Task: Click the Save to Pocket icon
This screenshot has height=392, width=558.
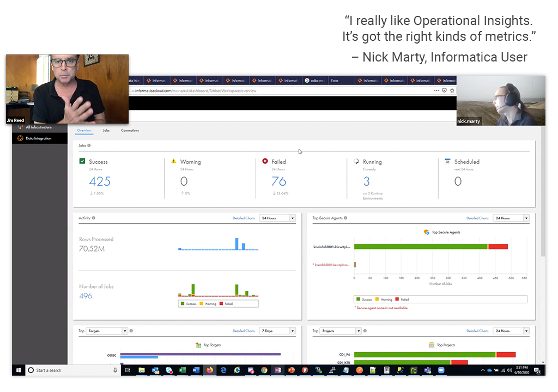Action: pyautogui.click(x=444, y=90)
